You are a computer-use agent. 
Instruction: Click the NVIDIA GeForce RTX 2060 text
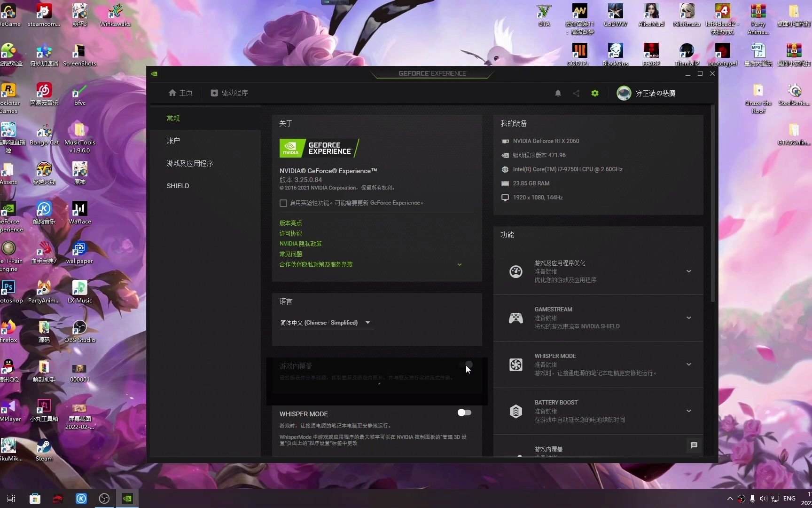point(546,141)
